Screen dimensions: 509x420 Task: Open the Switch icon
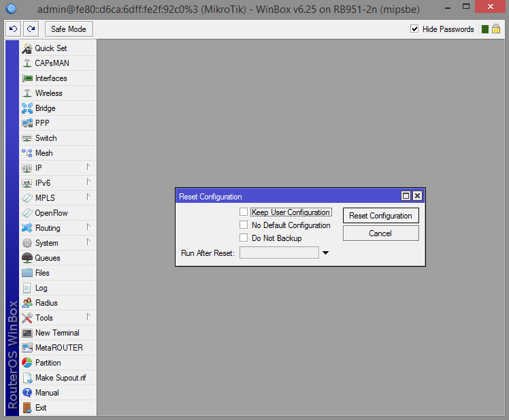[27, 138]
